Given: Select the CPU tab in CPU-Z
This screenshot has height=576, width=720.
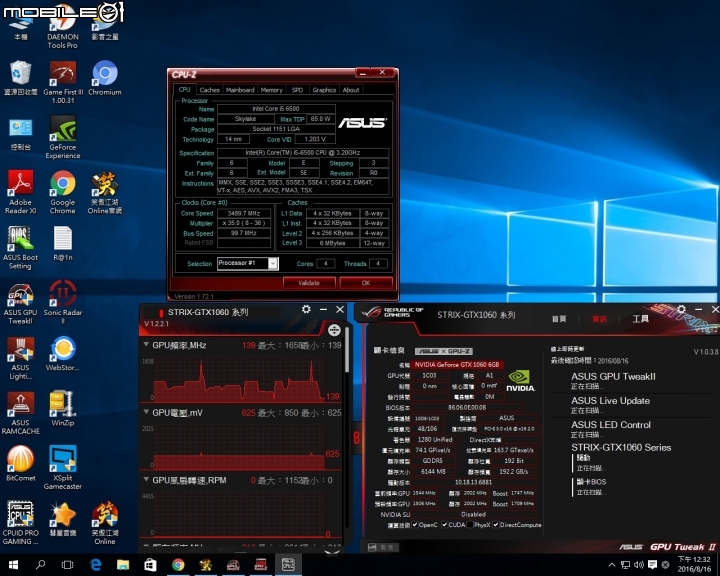Looking at the screenshot, I should [x=185, y=89].
